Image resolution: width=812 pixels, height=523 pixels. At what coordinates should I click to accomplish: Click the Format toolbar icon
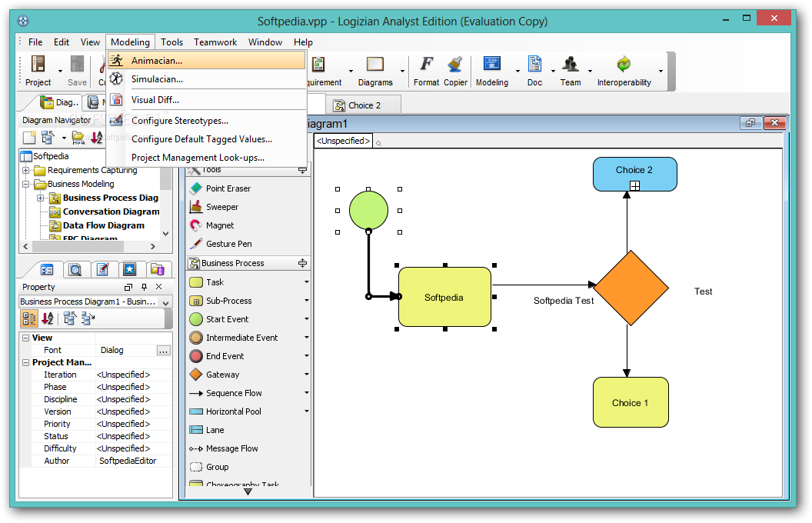point(426,71)
